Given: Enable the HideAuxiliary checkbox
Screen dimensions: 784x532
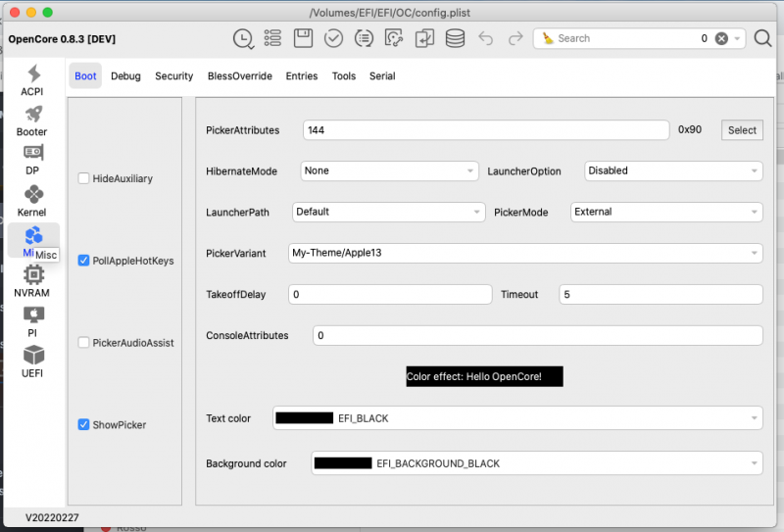Looking at the screenshot, I should point(84,178).
